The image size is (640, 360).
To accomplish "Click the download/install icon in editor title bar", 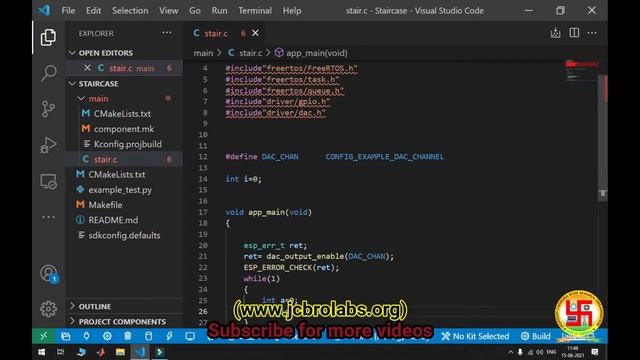I will (x=555, y=33).
